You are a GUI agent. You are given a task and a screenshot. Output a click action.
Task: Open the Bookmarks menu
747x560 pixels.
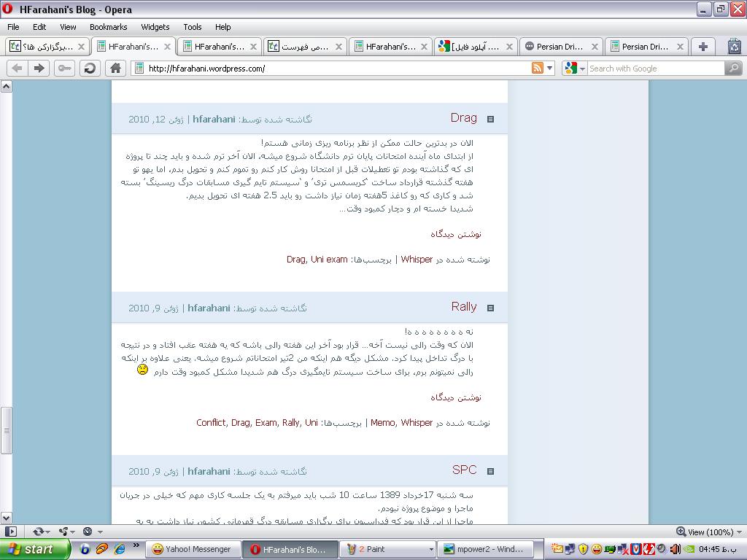tap(108, 27)
